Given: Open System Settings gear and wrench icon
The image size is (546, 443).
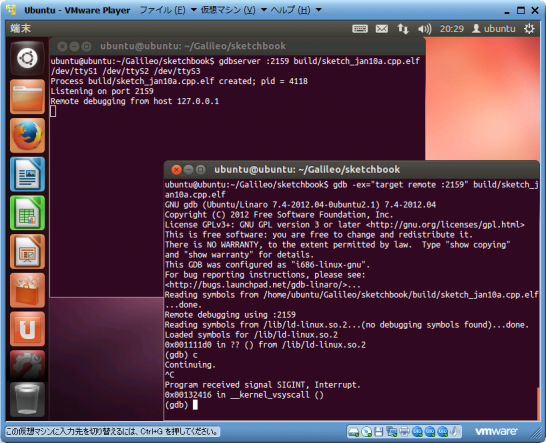Looking at the screenshot, I should coord(27,366).
